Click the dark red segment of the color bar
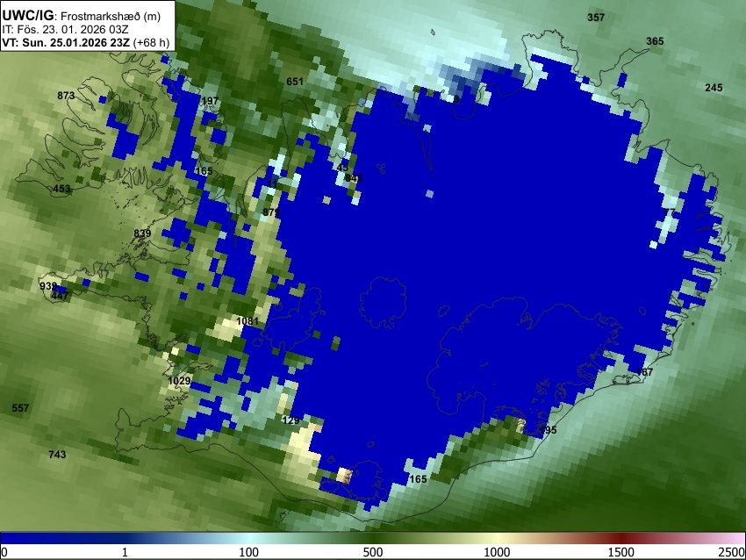This screenshot has width=746, height=560. pos(621,538)
